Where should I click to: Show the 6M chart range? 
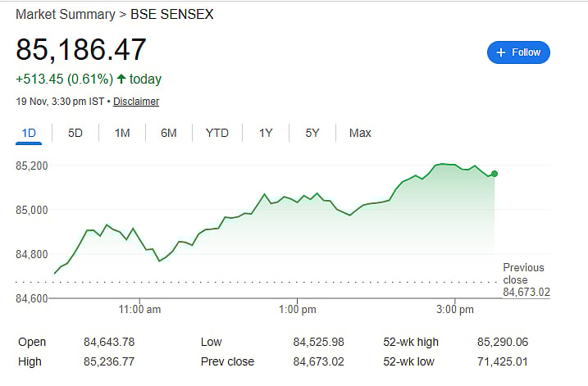click(169, 133)
